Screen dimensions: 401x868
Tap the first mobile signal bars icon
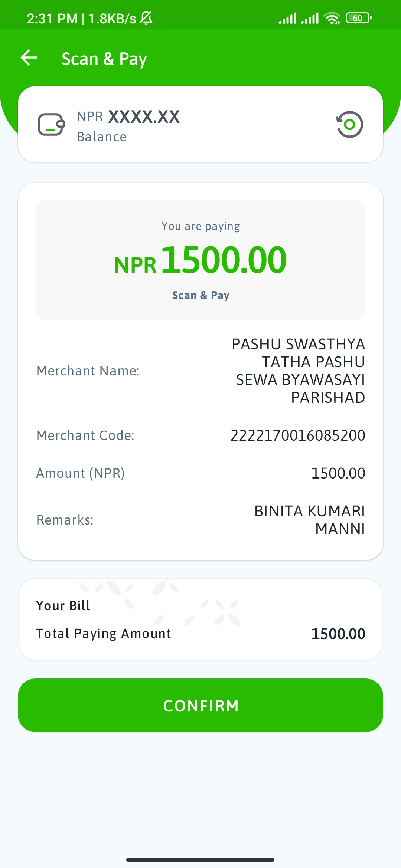tap(287, 18)
